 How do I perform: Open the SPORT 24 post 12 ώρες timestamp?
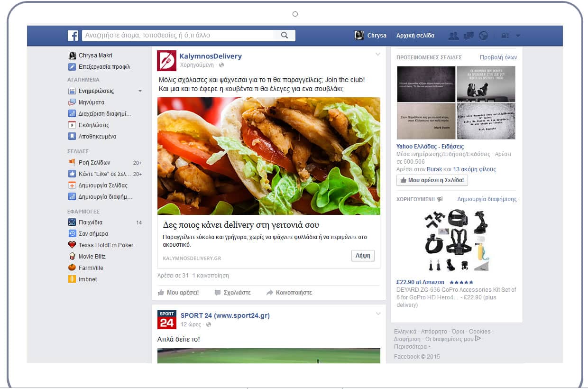pyautogui.click(x=191, y=324)
